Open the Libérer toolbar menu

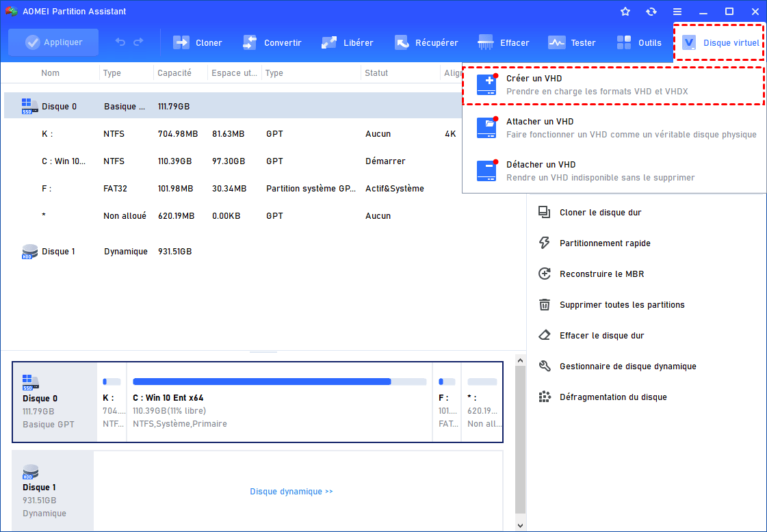(348, 42)
